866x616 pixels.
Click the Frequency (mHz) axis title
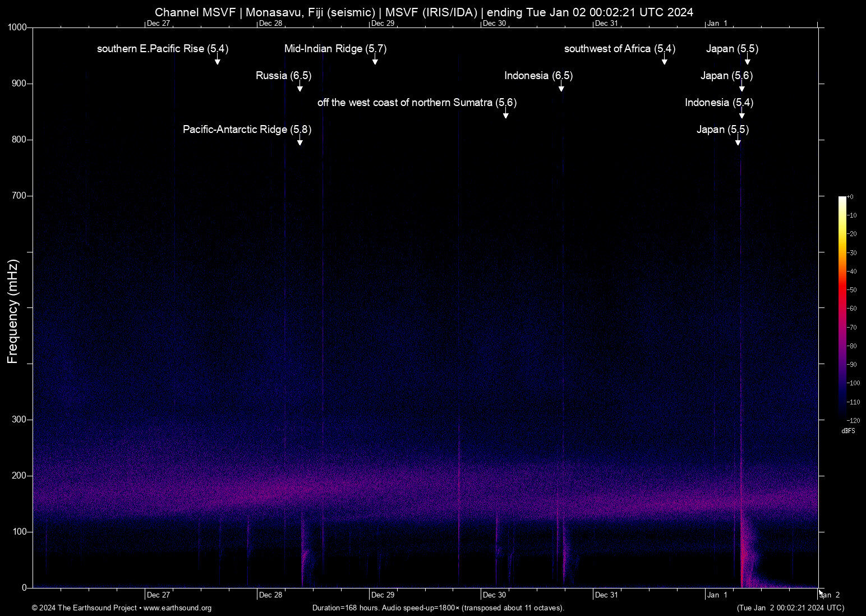coord(13,311)
